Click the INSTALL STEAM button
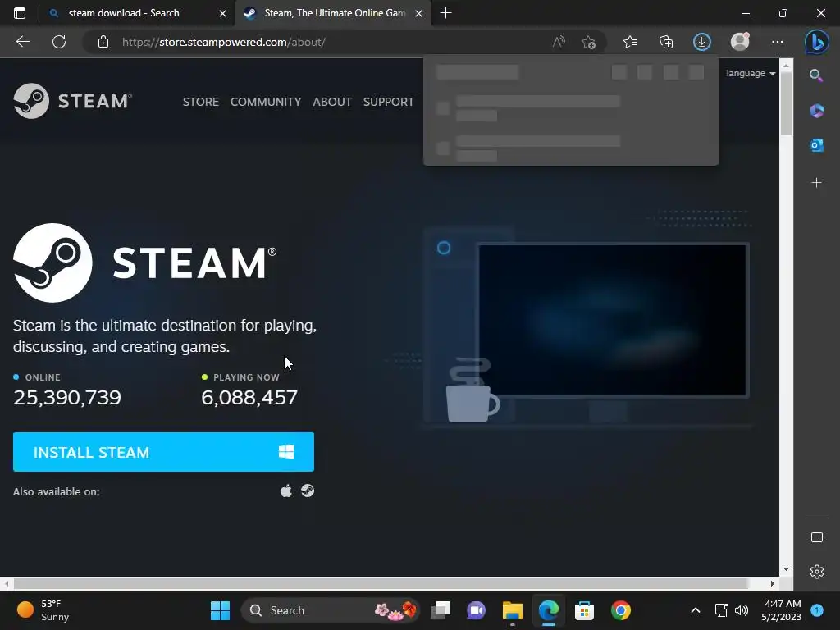This screenshot has width=840, height=630. [163, 452]
